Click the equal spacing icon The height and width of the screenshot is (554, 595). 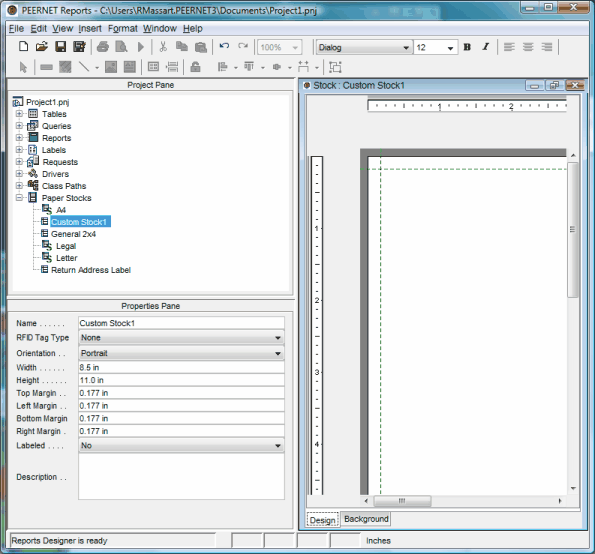coord(304,67)
